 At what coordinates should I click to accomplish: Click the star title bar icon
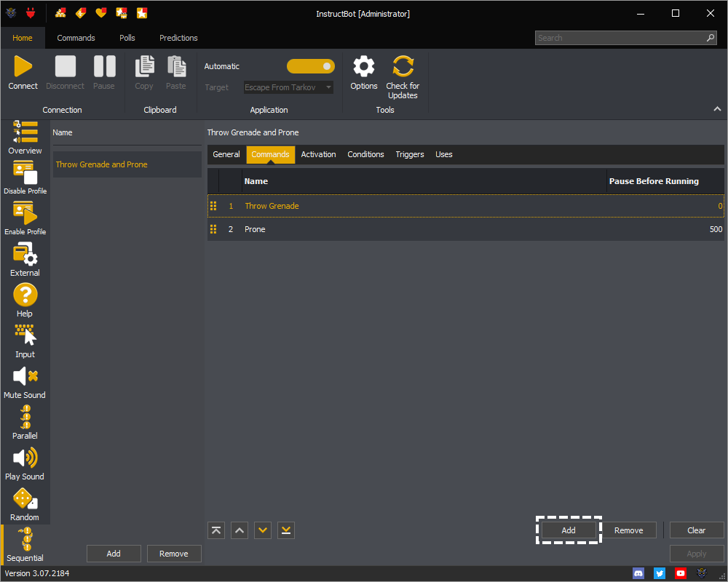point(142,13)
